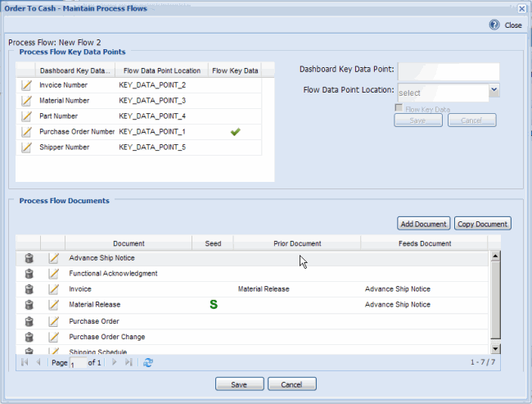Cancel the process flow at the bottom
The width and height of the screenshot is (532, 404).
coord(292,384)
